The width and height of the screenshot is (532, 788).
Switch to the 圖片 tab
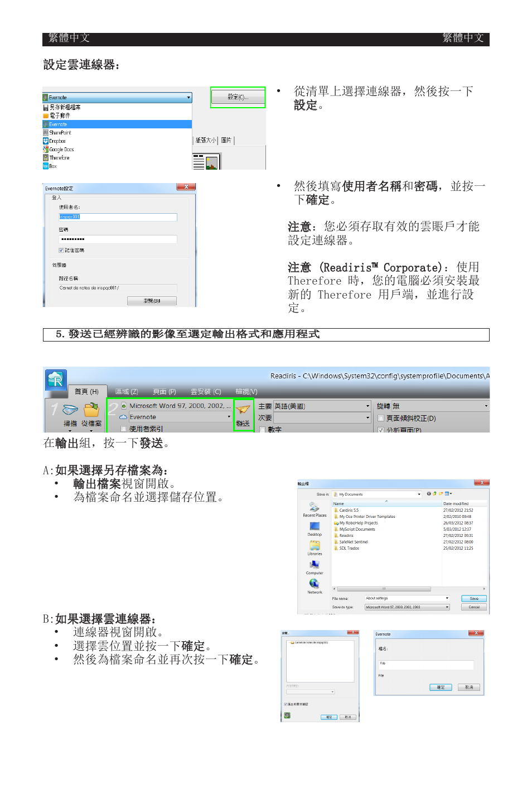coord(226,140)
